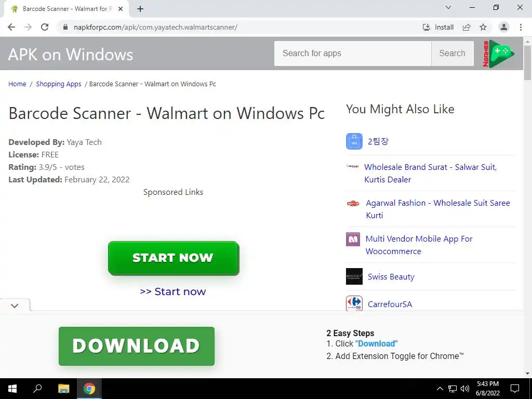Open CarrefourSA app icon
The height and width of the screenshot is (399, 532).
[x=354, y=303]
